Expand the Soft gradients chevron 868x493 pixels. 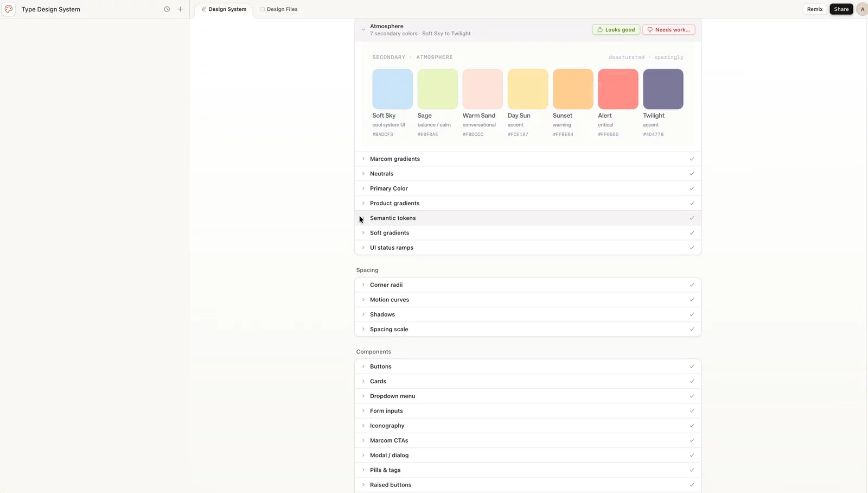click(363, 233)
